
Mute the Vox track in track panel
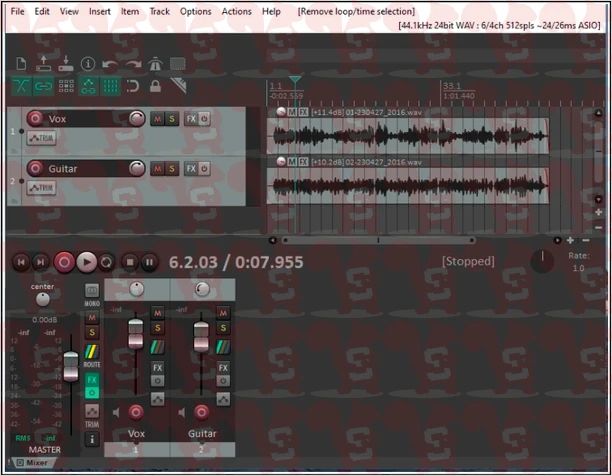coord(157,119)
